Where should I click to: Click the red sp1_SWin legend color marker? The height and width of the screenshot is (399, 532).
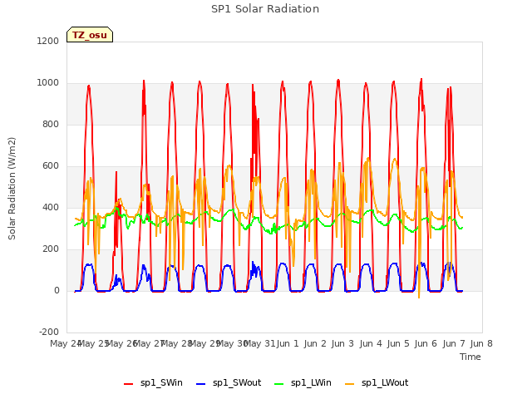click(x=129, y=384)
